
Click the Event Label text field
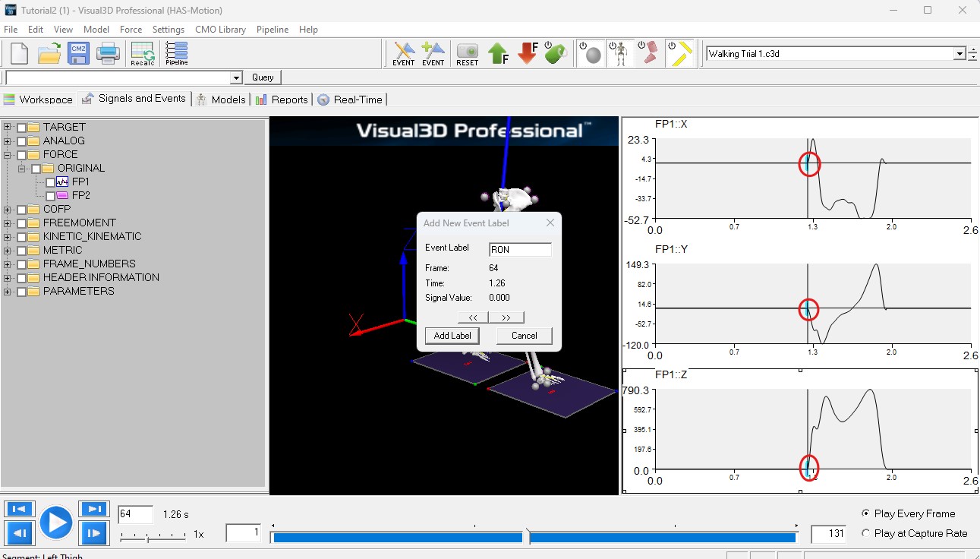pyautogui.click(x=520, y=249)
